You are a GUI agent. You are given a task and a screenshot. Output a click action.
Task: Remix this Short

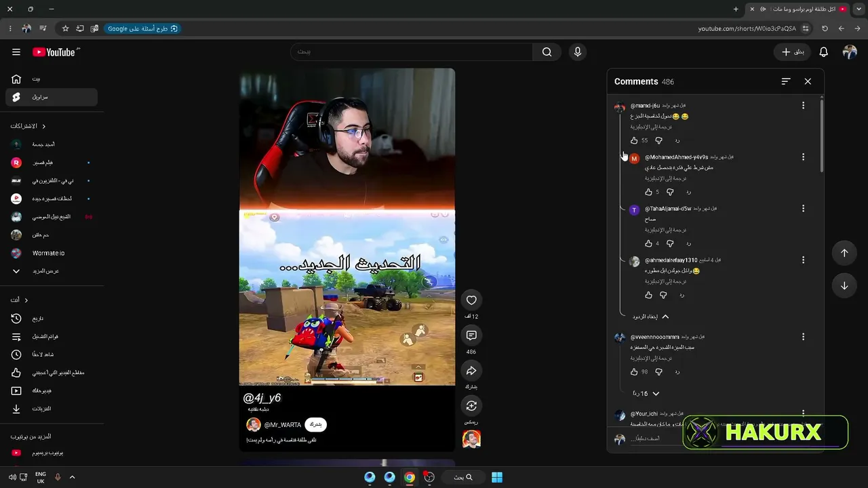click(471, 406)
